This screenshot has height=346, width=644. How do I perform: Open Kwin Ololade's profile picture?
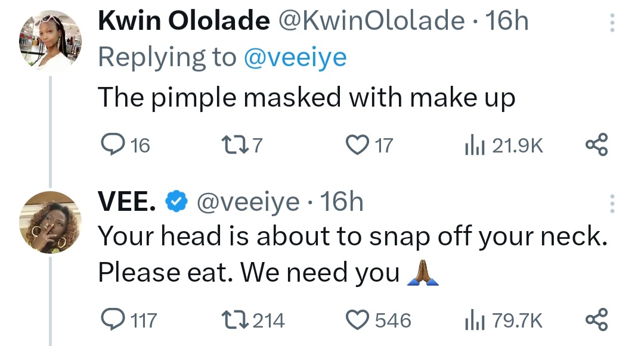pyautogui.click(x=51, y=41)
